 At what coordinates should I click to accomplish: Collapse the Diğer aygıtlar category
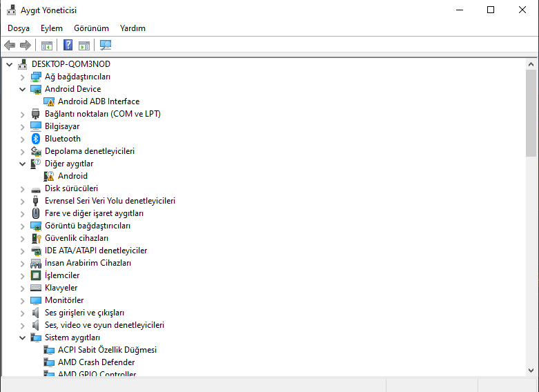tap(22, 164)
